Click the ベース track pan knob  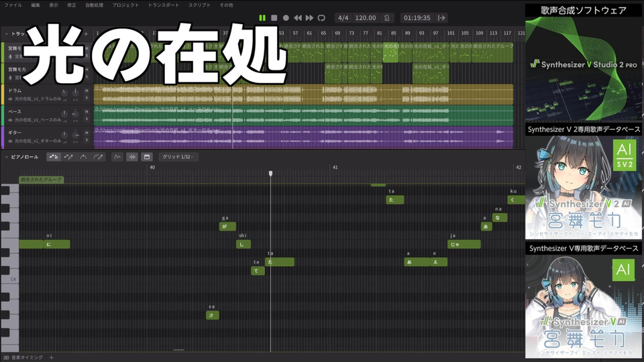76,114
